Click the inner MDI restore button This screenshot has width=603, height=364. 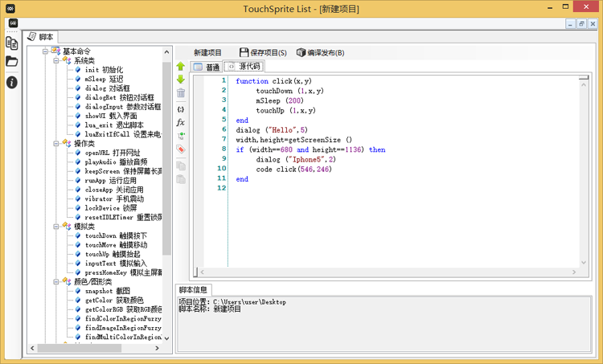click(x=581, y=24)
